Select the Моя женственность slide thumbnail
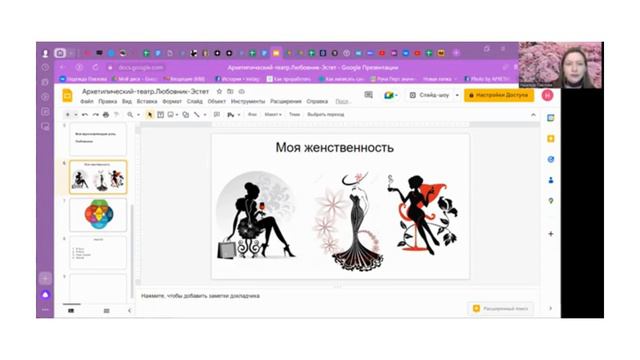 [x=98, y=177]
